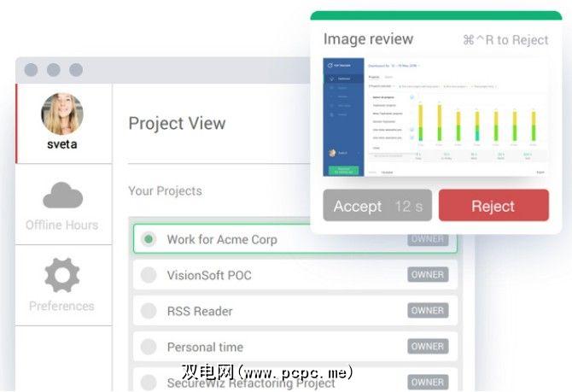Click the second gray window control dot
Viewport: 572px width, 392px height.
53,70
